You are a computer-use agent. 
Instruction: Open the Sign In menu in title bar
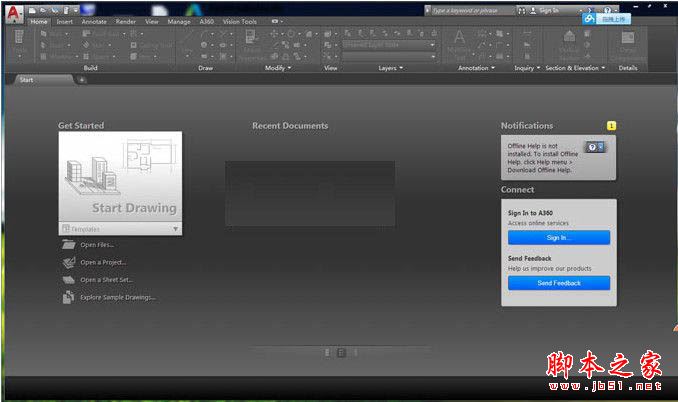(x=555, y=10)
